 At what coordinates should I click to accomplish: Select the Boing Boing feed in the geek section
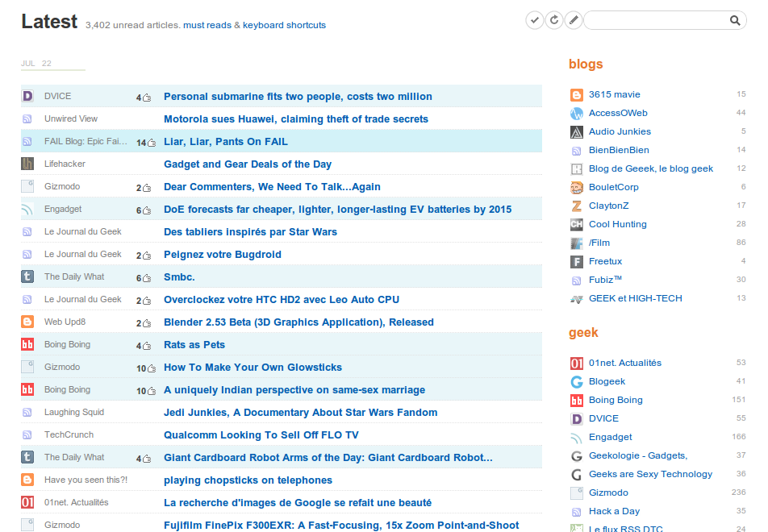[x=616, y=400]
